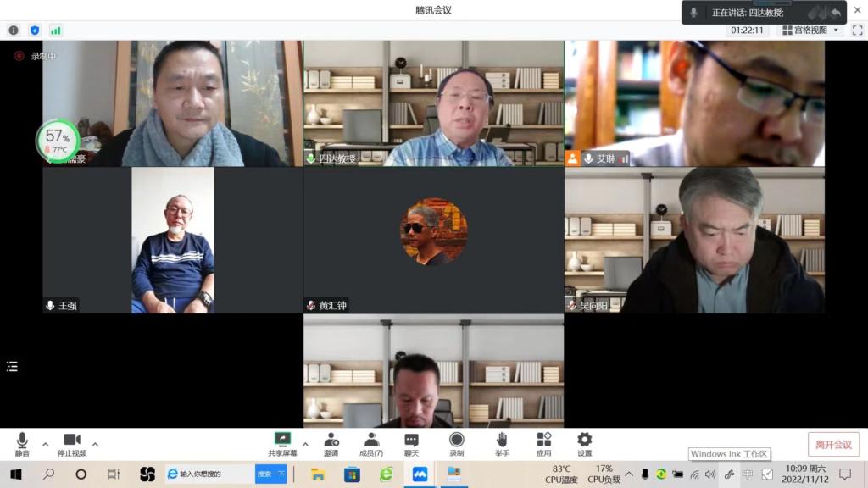
Task: Click the blue security shield icon
Action: point(35,30)
